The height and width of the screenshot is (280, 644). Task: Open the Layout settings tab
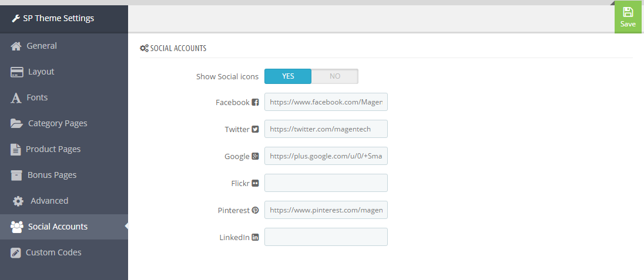[64, 72]
